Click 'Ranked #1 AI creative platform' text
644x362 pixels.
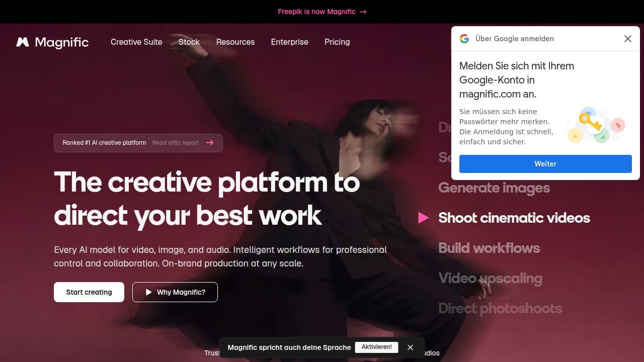pos(104,143)
